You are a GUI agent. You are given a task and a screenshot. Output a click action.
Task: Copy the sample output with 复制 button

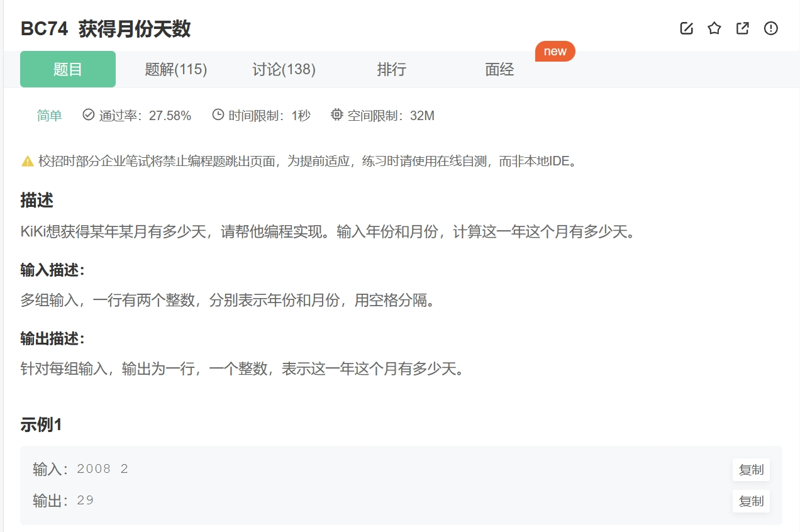(x=750, y=501)
